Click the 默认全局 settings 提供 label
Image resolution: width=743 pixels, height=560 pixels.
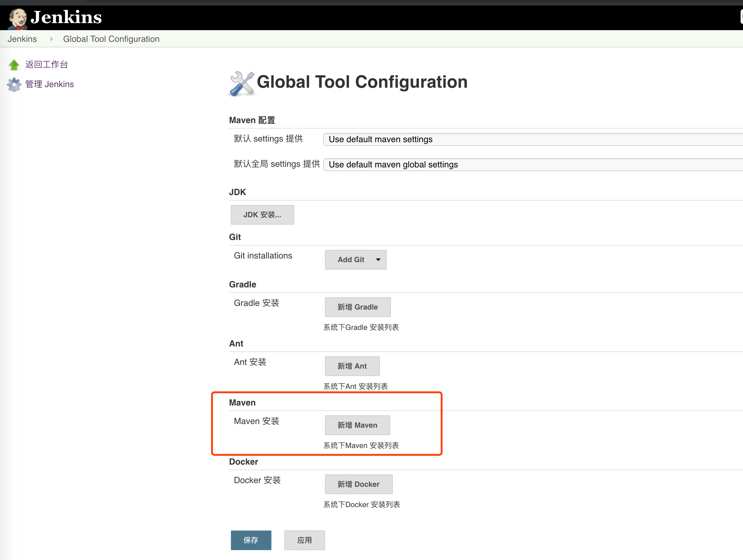(x=277, y=164)
